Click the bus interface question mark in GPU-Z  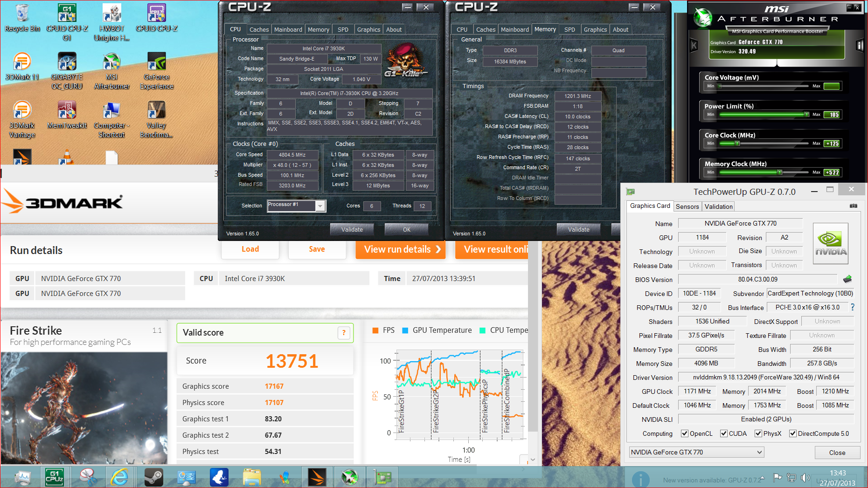[853, 307]
